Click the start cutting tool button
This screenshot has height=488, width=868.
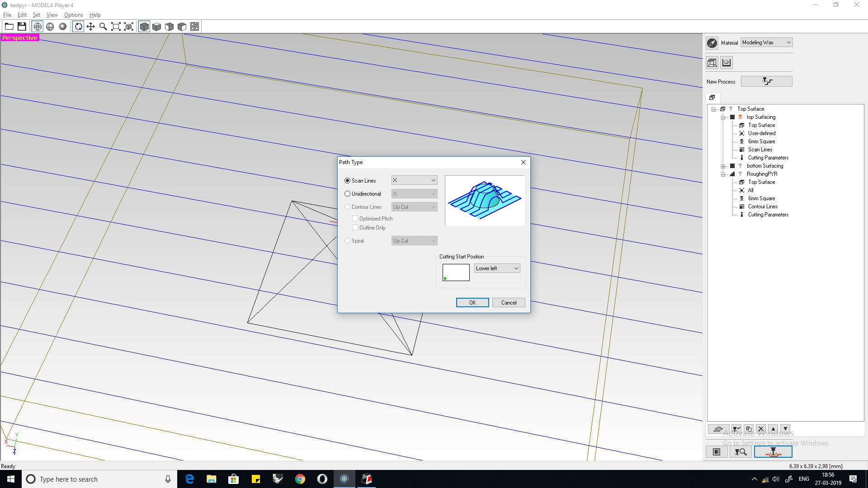click(x=773, y=452)
